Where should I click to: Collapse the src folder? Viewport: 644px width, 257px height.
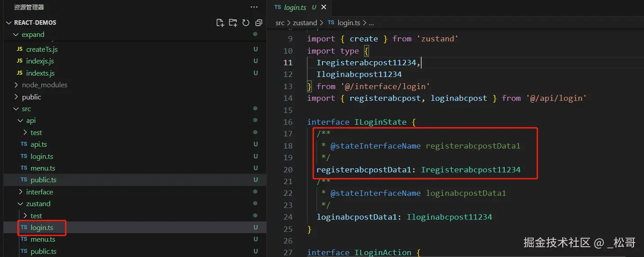(26, 108)
